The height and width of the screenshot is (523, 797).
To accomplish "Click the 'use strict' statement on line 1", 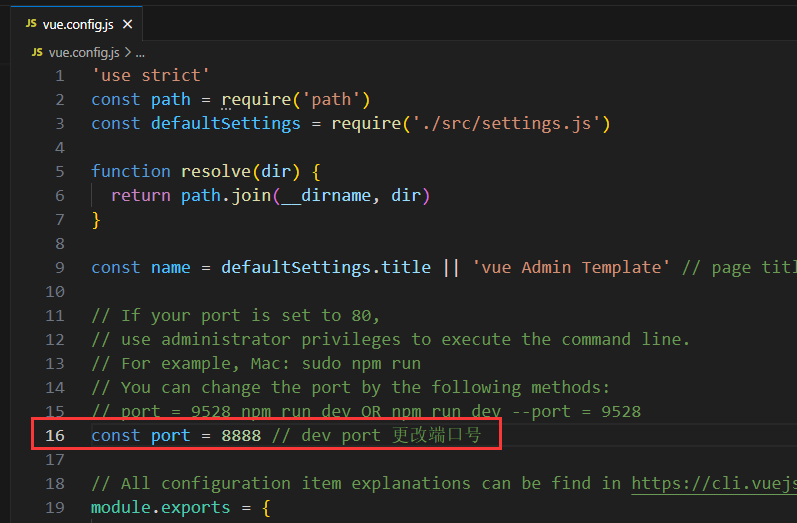I will [150, 75].
